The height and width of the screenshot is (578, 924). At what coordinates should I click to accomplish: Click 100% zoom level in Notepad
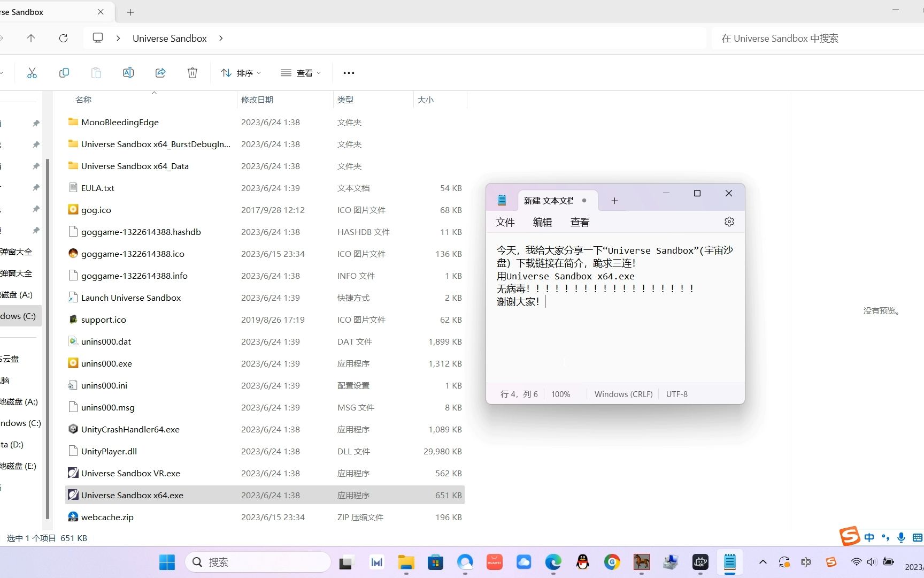(561, 394)
